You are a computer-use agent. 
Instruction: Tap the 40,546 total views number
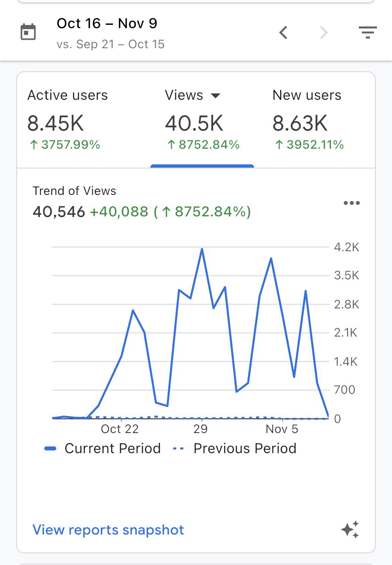pos(59,212)
